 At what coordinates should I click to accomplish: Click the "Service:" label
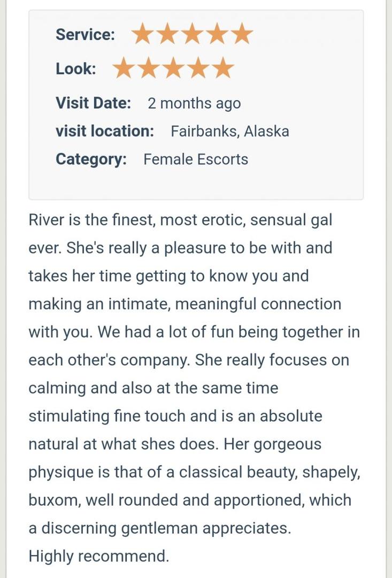click(x=85, y=35)
